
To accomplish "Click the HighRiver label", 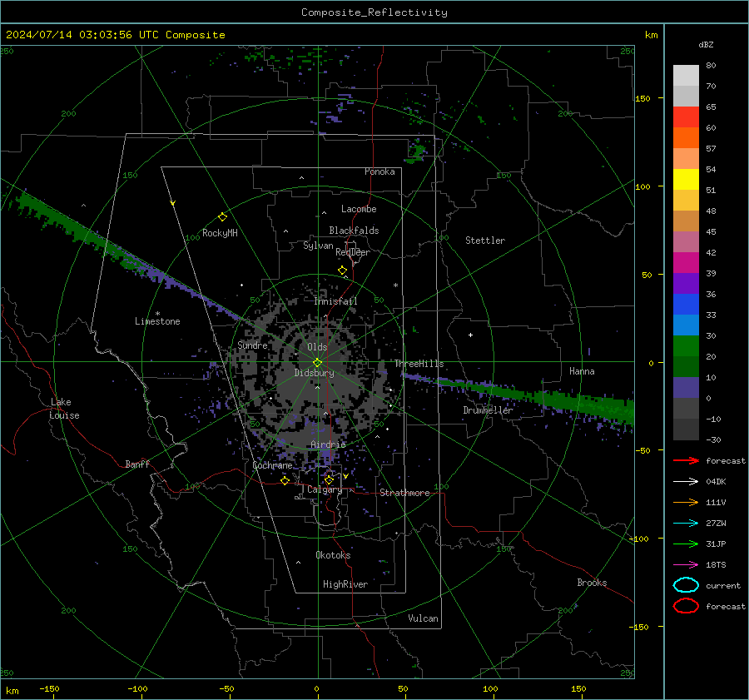I will (345, 584).
